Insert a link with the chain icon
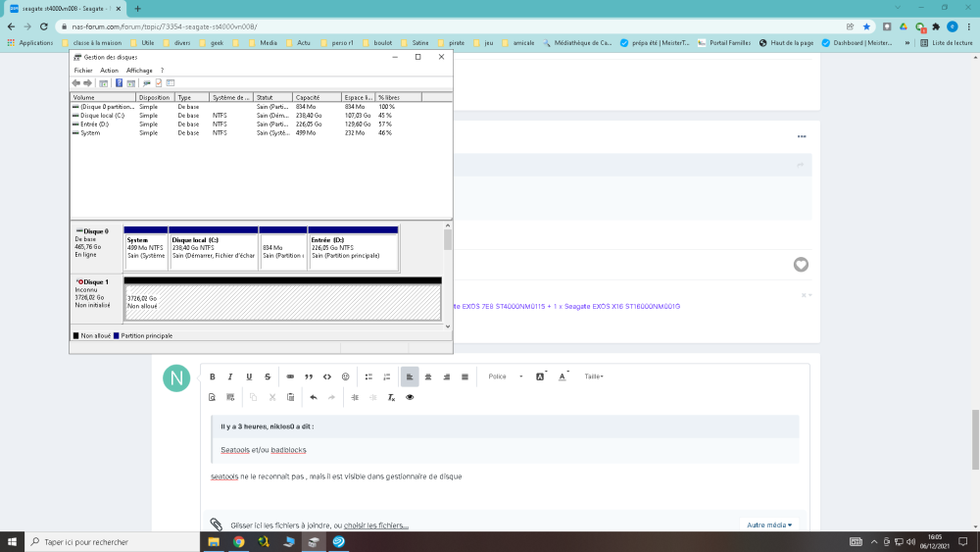The width and height of the screenshot is (980, 552). click(x=290, y=376)
